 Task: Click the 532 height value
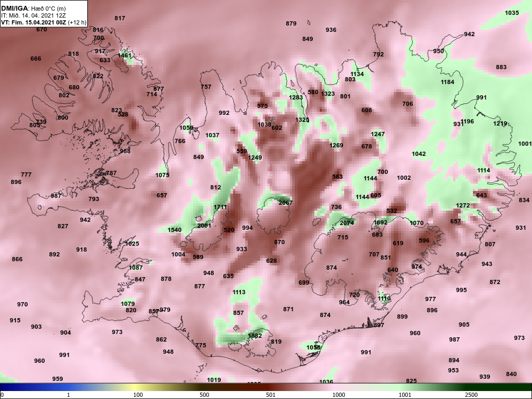pyautogui.click(x=392, y=210)
